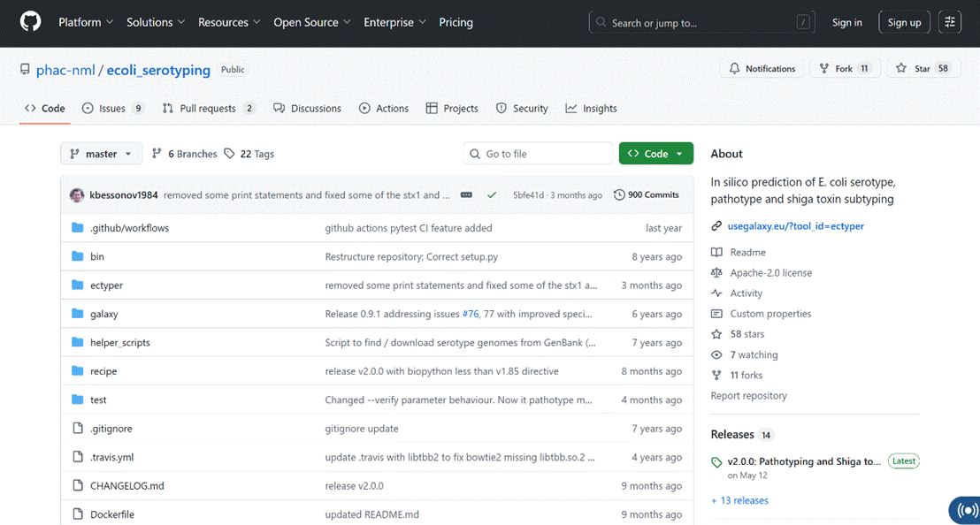Open the global navigation settings icon
980x525 pixels.
click(x=949, y=22)
